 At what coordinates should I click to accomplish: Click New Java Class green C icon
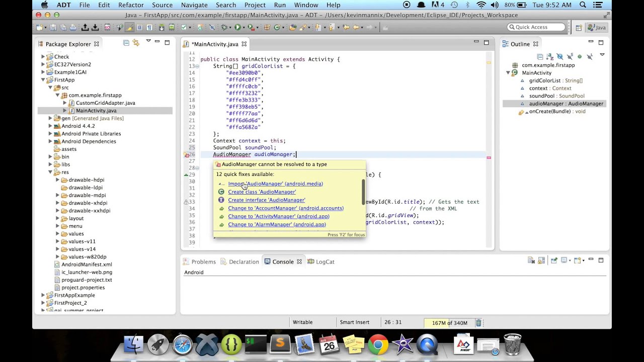pyautogui.click(x=277, y=27)
